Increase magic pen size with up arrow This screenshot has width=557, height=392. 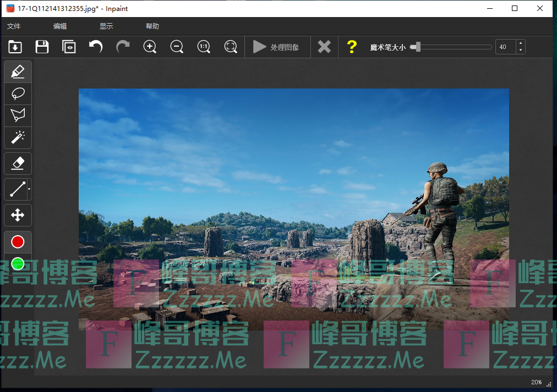click(x=521, y=43)
